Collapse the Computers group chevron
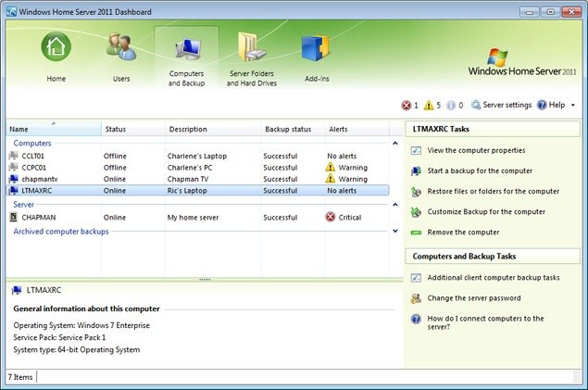588x390 pixels. tap(395, 144)
